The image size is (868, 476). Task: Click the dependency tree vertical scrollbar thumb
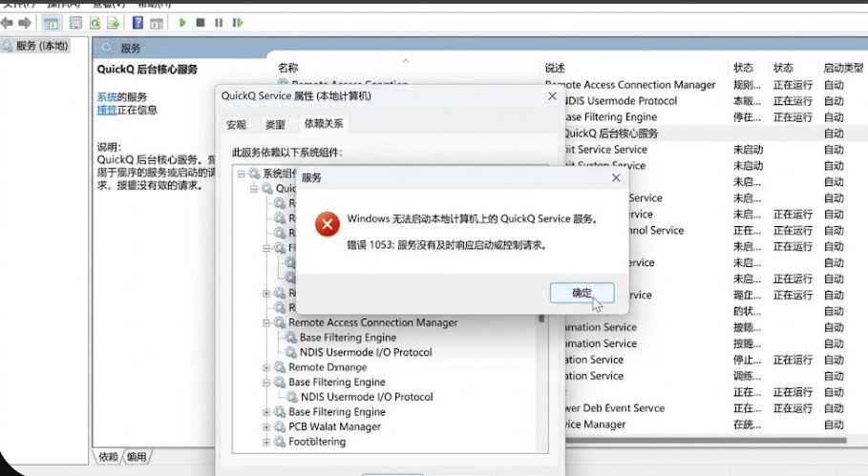pos(541,318)
